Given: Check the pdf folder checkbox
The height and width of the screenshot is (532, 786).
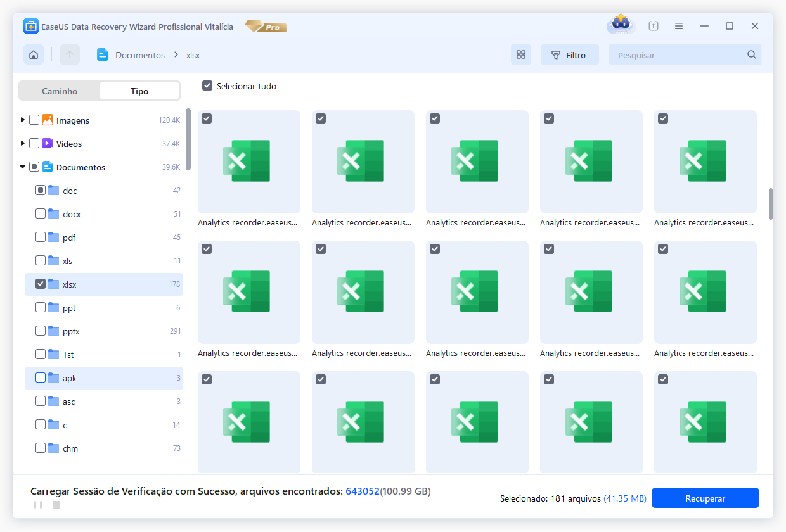Looking at the screenshot, I should click(41, 237).
